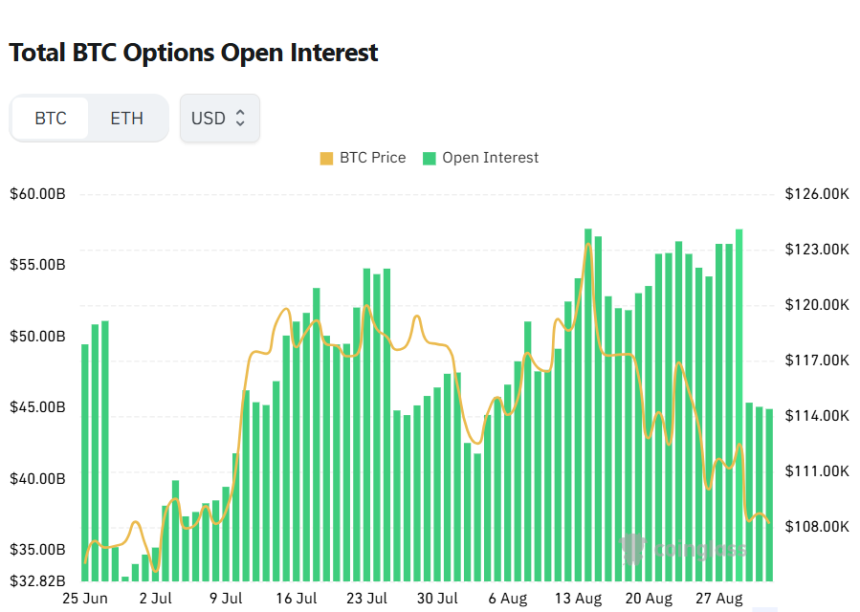Click the last bar on the chart
The width and height of the screenshot is (860, 612).
[769, 495]
